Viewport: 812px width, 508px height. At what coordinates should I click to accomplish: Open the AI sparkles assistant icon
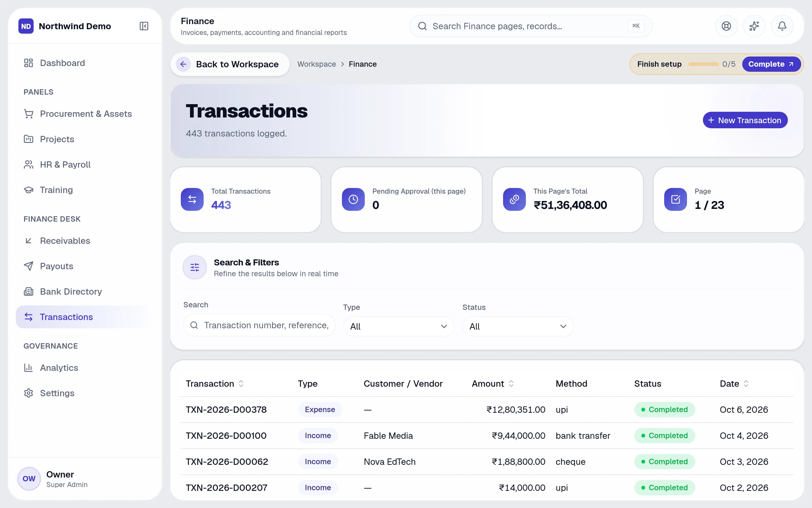[x=754, y=26]
